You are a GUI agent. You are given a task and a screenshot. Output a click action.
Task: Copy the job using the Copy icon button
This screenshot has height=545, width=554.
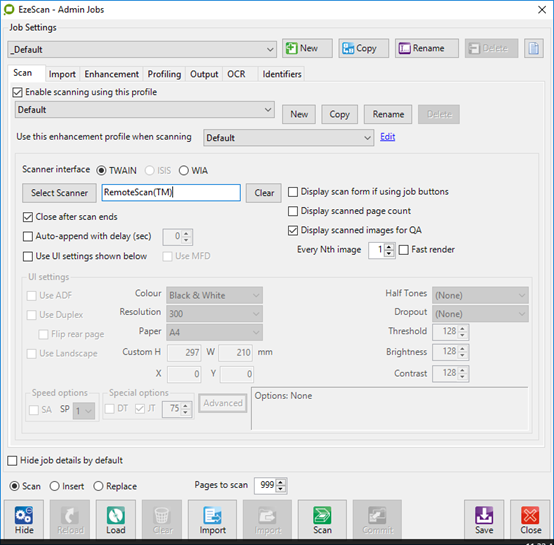pos(364,48)
